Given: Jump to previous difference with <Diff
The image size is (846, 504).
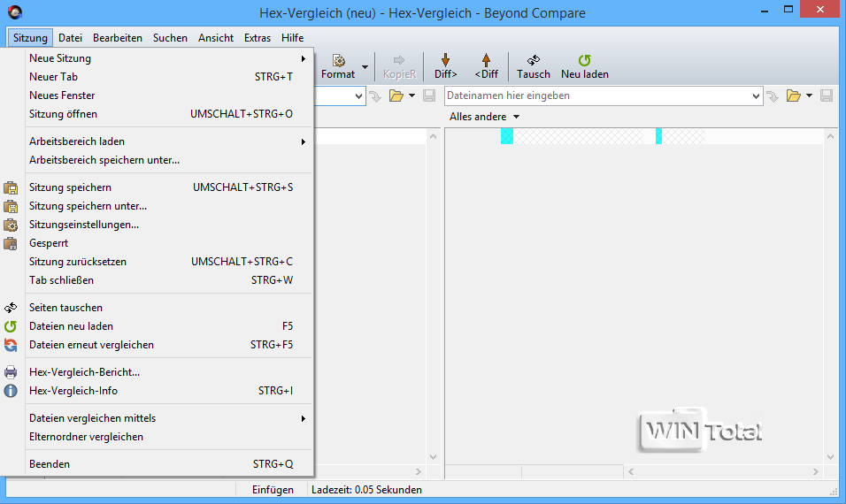Looking at the screenshot, I should point(486,66).
